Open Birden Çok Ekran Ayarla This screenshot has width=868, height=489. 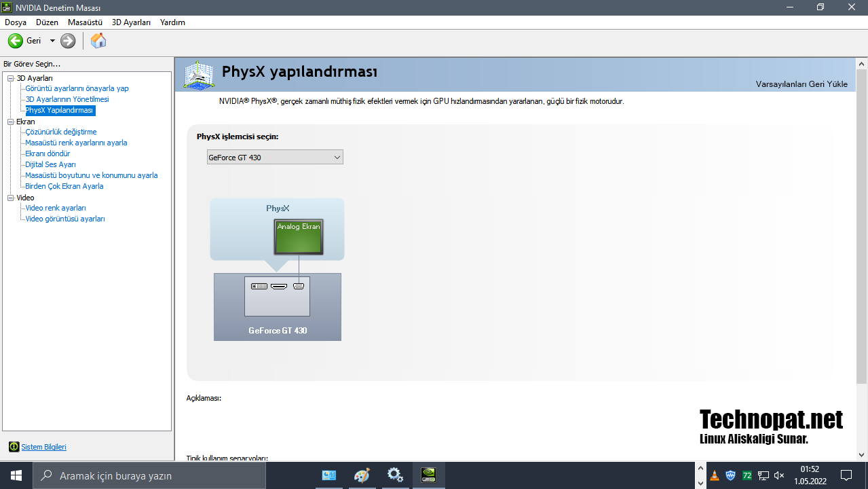point(64,186)
